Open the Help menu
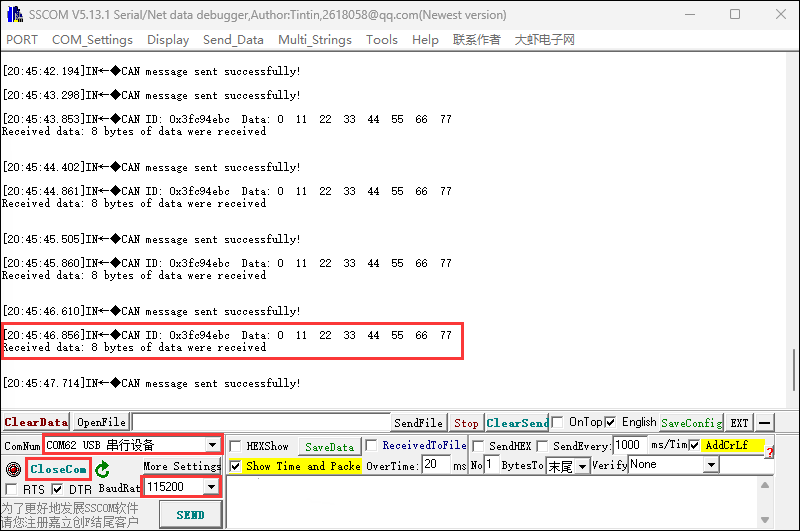The height and width of the screenshot is (531, 800). point(425,40)
